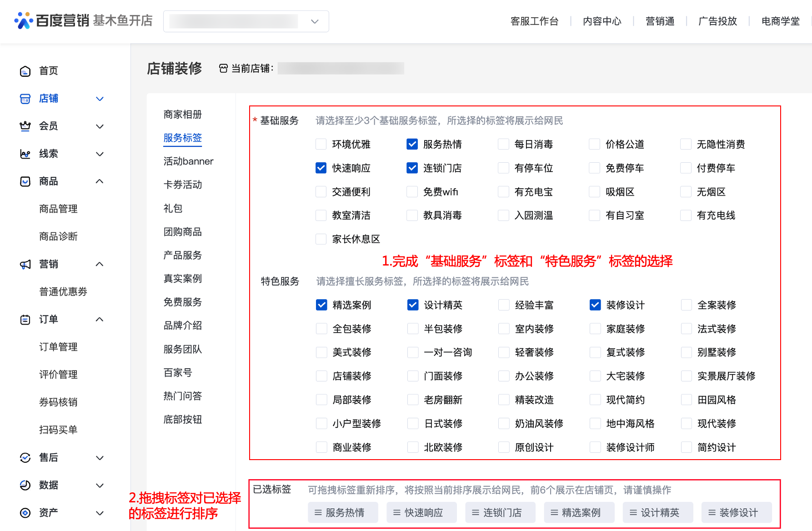Go to 电商学堂 link
The height and width of the screenshot is (531, 812).
780,21
